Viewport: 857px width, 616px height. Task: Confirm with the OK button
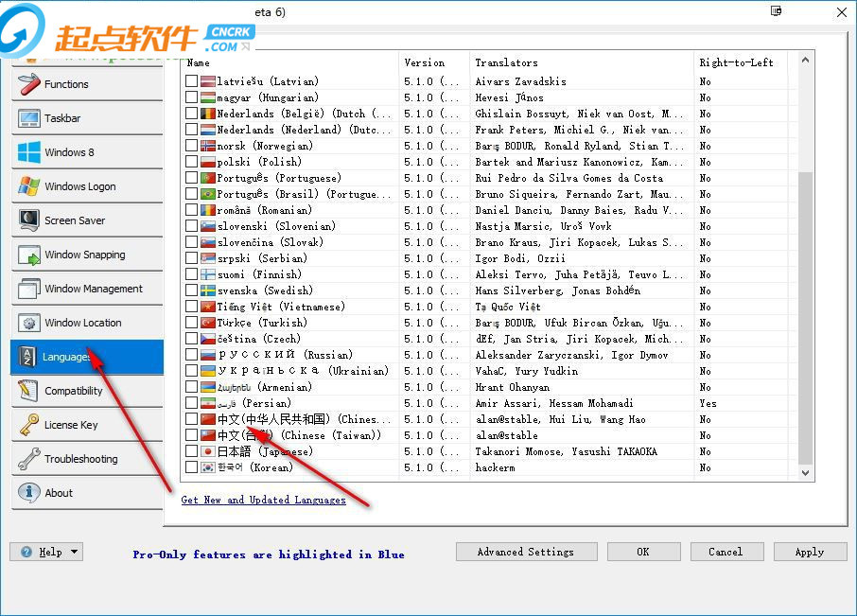(643, 552)
